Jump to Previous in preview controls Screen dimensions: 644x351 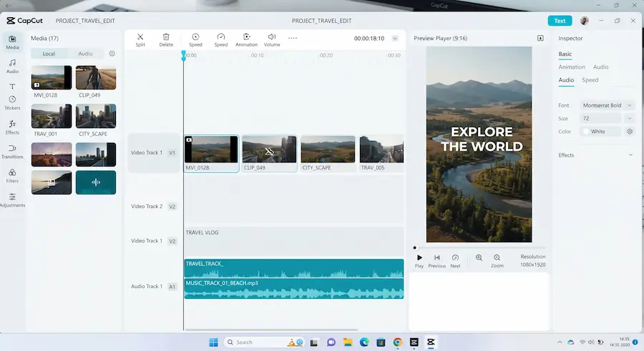pyautogui.click(x=437, y=261)
